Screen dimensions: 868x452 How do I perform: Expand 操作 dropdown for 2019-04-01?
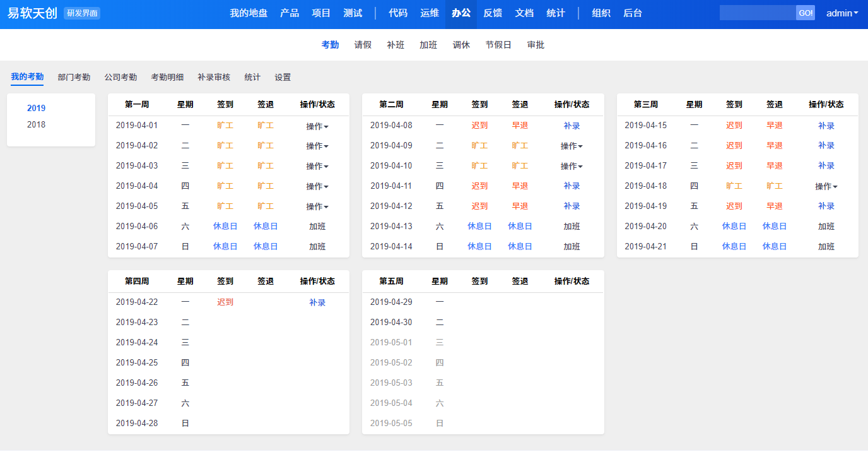(317, 126)
